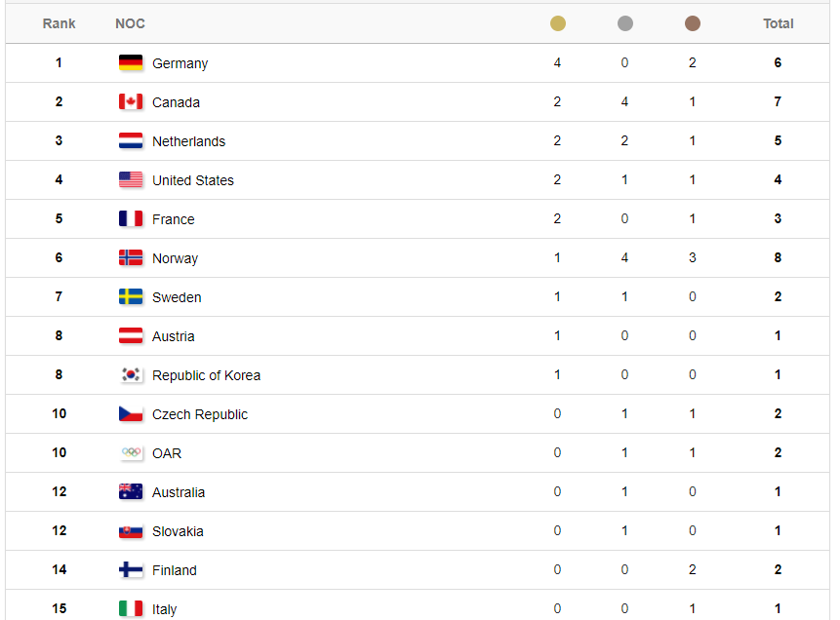Image resolution: width=840 pixels, height=620 pixels.
Task: Click the gold medal column header
Action: tap(558, 23)
